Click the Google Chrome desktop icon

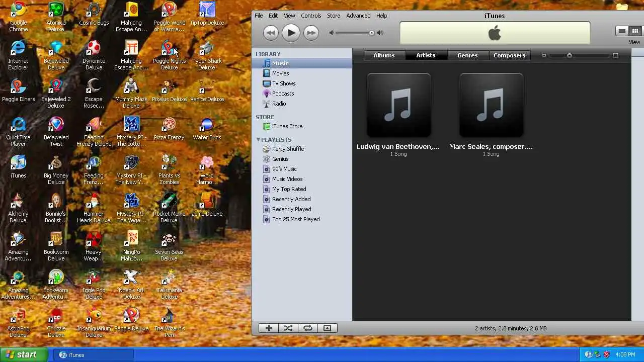click(x=18, y=17)
